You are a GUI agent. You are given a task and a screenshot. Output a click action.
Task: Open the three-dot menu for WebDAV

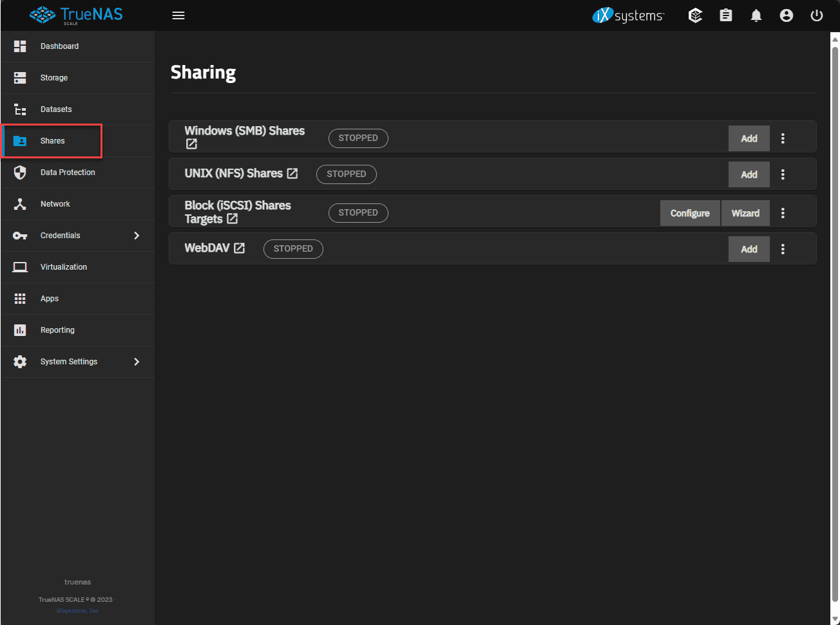point(783,248)
